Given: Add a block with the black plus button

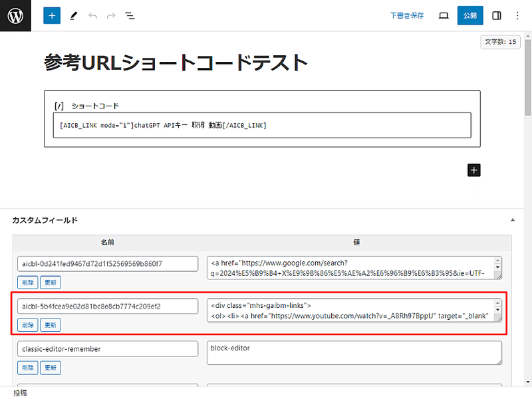Looking at the screenshot, I should click(473, 170).
